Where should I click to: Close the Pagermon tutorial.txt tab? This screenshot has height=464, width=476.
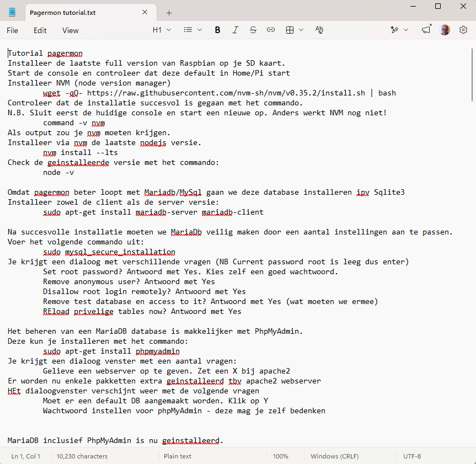coord(145,12)
